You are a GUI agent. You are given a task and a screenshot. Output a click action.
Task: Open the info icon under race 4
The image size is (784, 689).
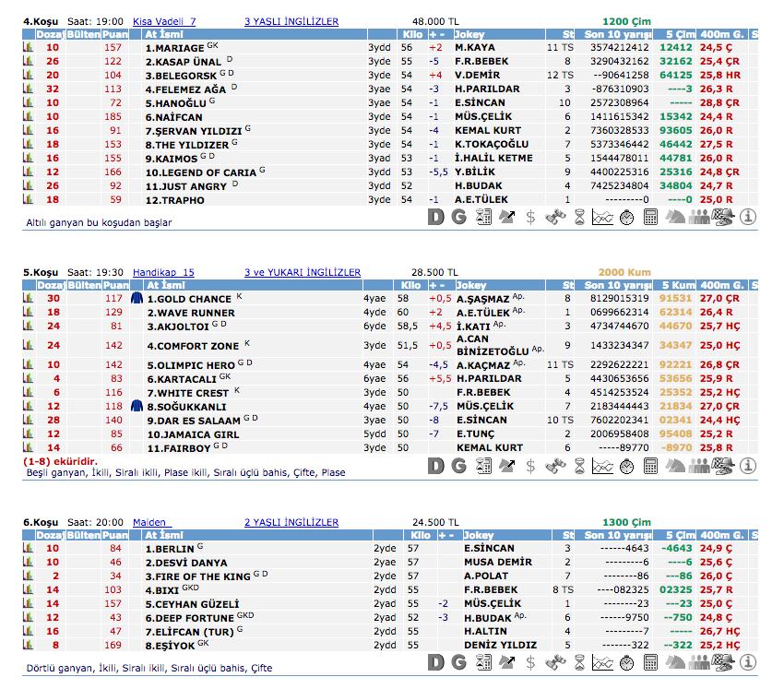[x=747, y=217]
